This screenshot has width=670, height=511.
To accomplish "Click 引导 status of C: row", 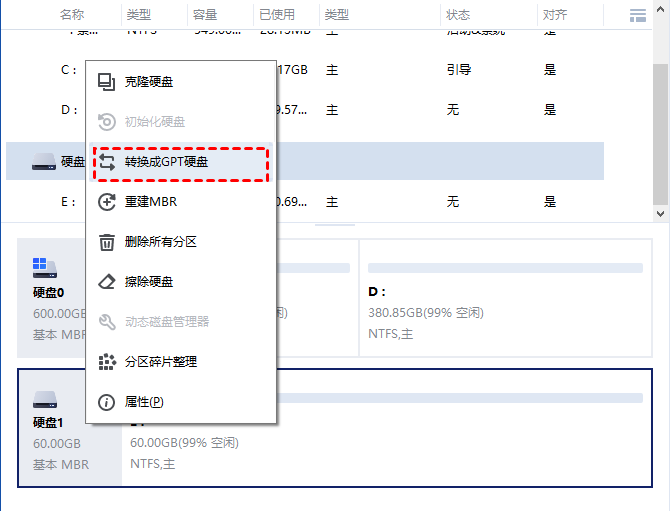I will [459, 70].
